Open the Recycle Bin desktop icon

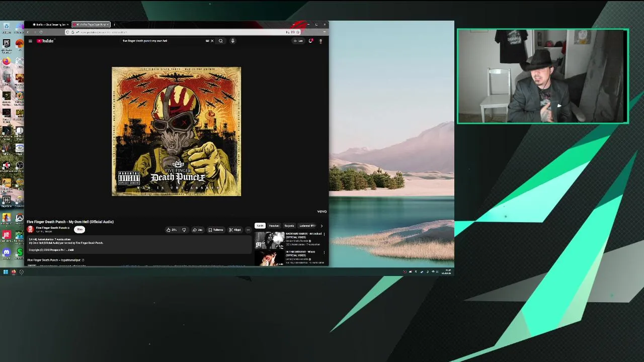[6, 27]
